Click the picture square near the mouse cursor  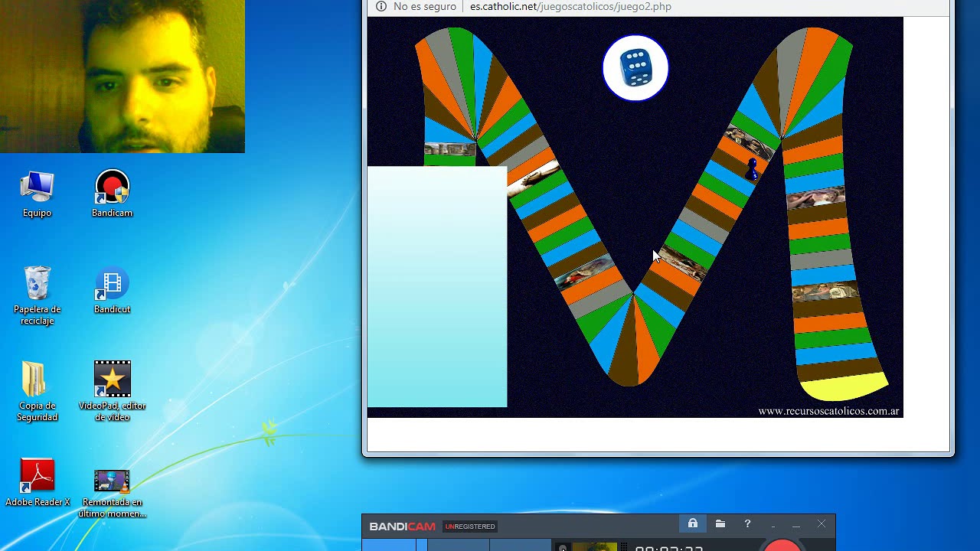[x=681, y=263]
